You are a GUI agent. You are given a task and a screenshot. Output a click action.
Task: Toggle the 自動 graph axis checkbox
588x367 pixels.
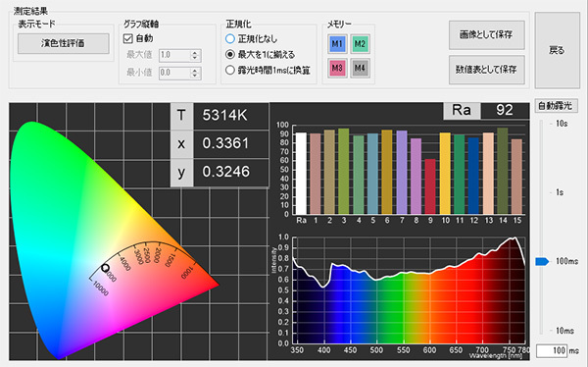pyautogui.click(x=127, y=38)
